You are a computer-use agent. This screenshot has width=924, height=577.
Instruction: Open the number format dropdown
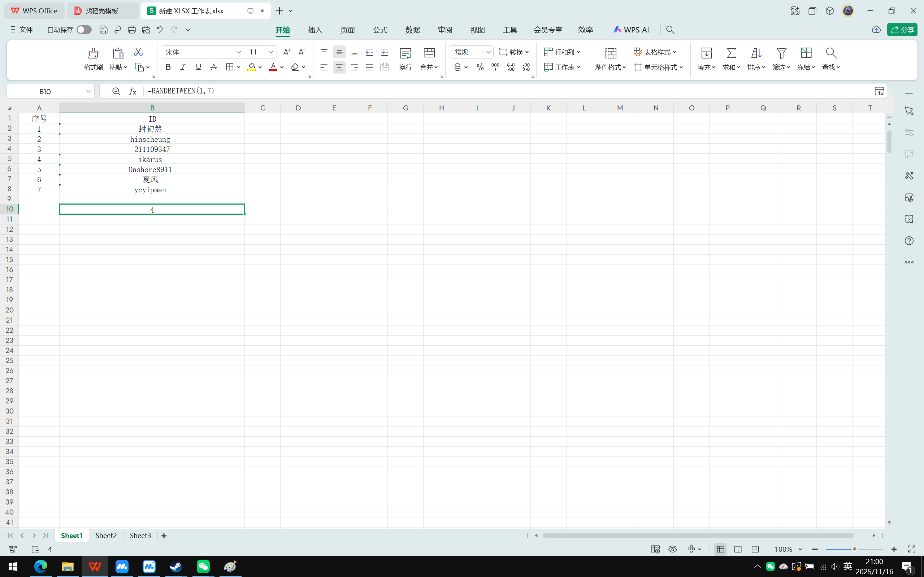488,52
